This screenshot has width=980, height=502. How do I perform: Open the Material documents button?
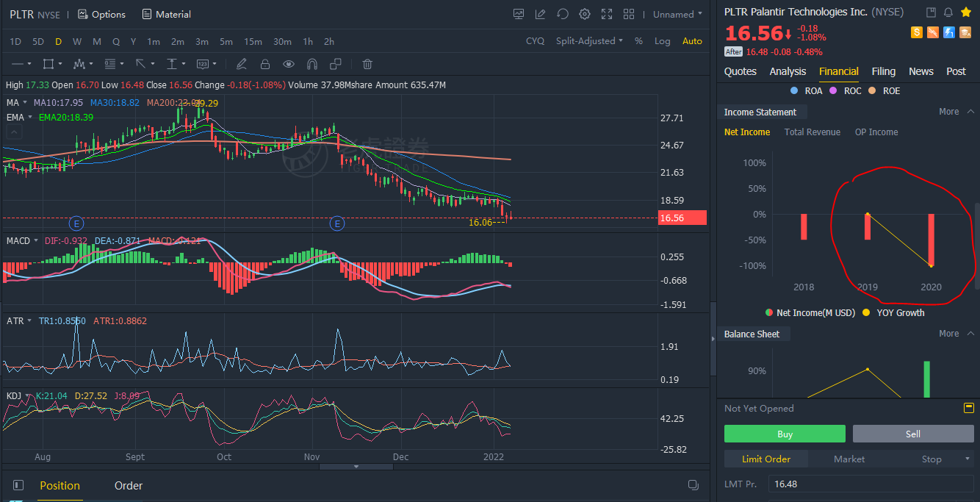pyautogui.click(x=166, y=14)
